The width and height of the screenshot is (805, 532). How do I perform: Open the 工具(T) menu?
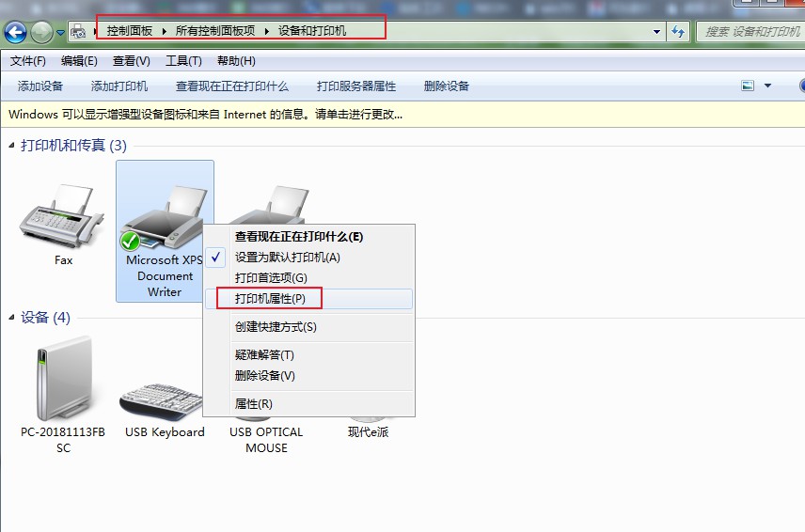point(183,61)
